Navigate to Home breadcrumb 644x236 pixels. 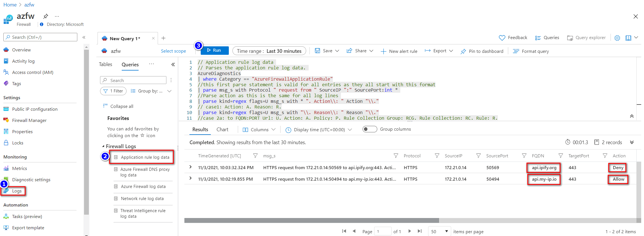pyautogui.click(x=10, y=5)
